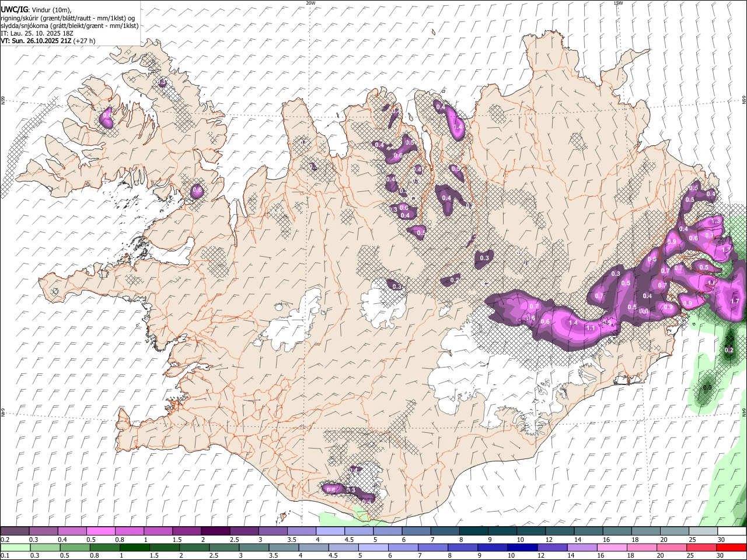This screenshot has width=747, height=560.
Task: Pick the darkest purple 2 snow legend swatch
Action: [x=216, y=531]
